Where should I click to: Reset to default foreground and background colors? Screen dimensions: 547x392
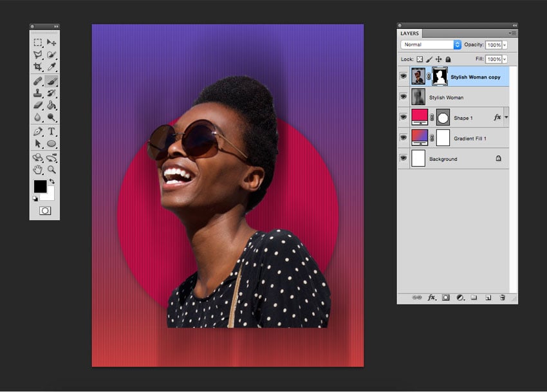[x=35, y=199]
